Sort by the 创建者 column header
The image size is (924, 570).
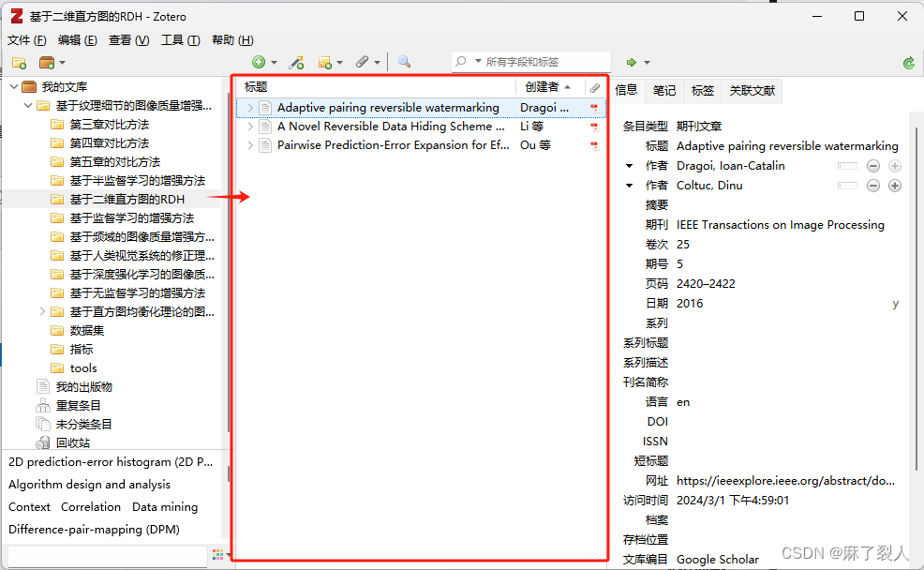pos(550,87)
